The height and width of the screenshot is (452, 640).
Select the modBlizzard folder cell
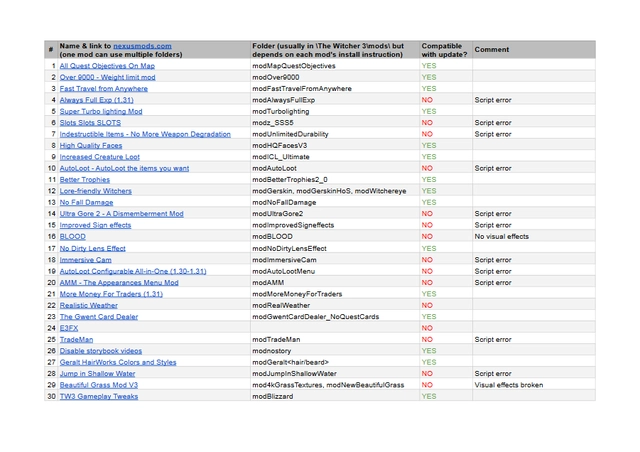coord(274,397)
